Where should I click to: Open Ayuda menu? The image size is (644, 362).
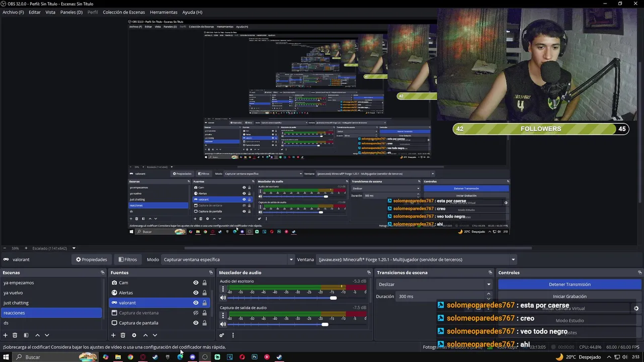click(192, 12)
